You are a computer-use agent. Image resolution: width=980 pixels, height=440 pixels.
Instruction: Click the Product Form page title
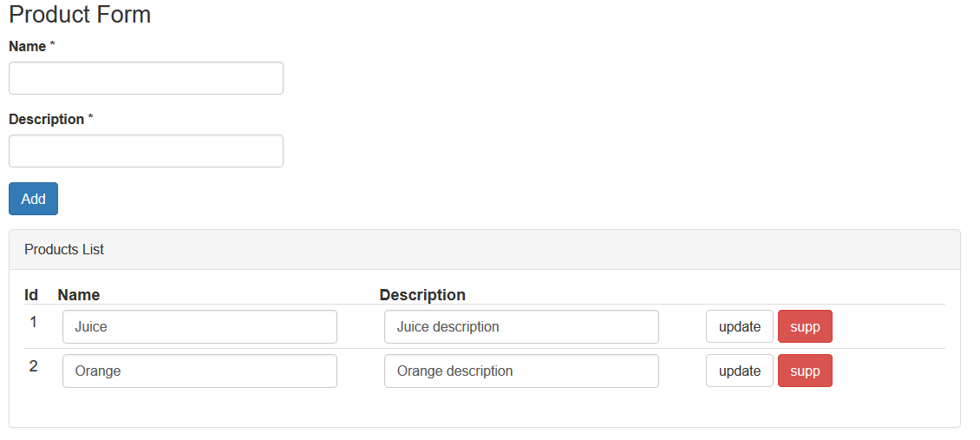[x=80, y=15]
